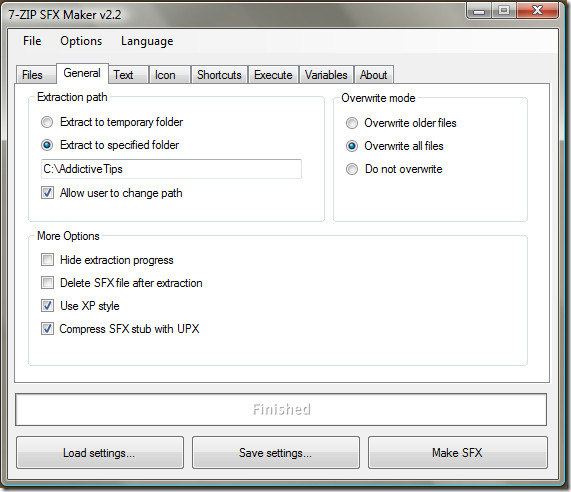571x492 pixels.
Task: Open the Language menu
Action: tap(147, 41)
